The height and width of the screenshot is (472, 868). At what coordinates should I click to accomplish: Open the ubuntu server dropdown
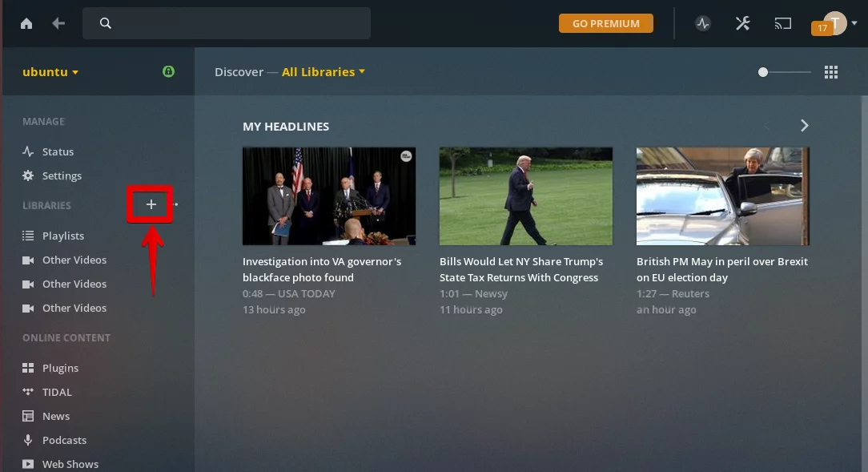tap(50, 72)
